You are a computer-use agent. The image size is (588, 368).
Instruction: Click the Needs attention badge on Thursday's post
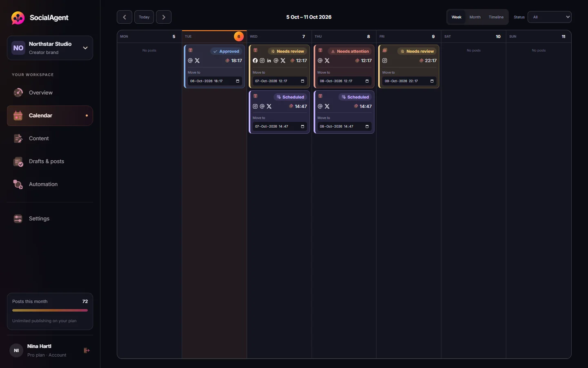(350, 51)
